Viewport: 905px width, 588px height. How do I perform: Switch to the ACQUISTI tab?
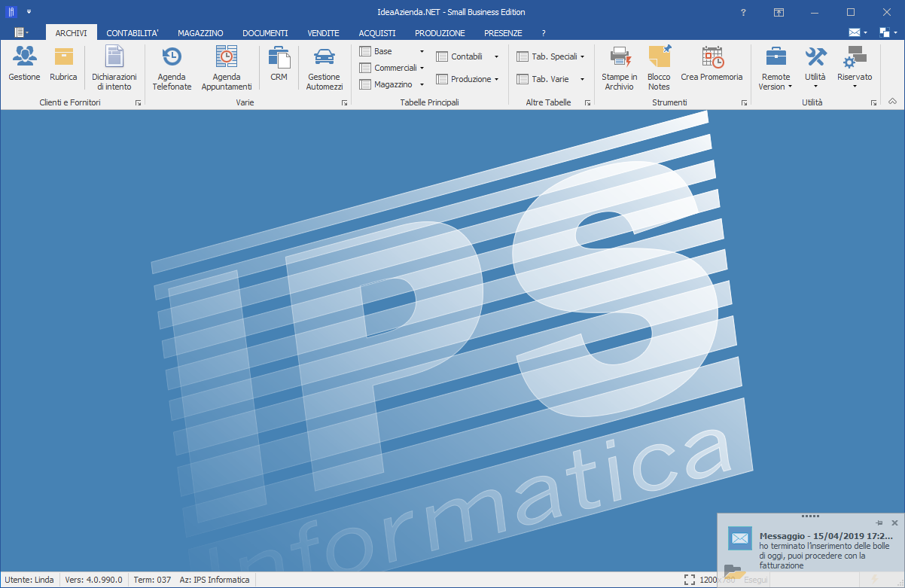pos(377,33)
